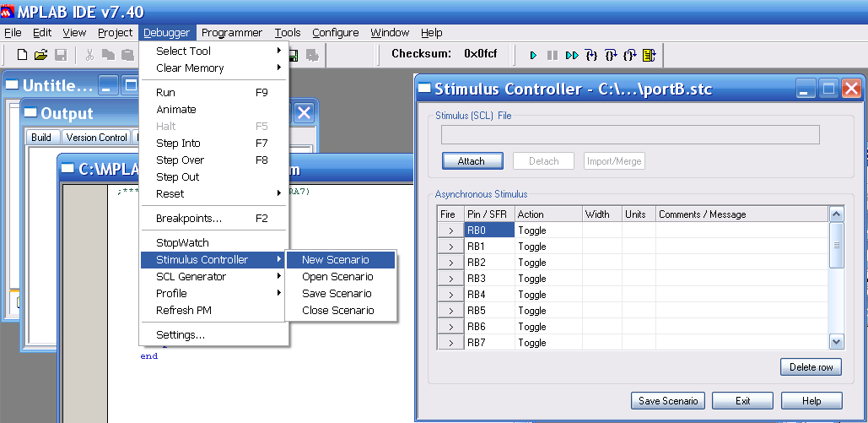Choose Save Scenario in the submenu

341,293
